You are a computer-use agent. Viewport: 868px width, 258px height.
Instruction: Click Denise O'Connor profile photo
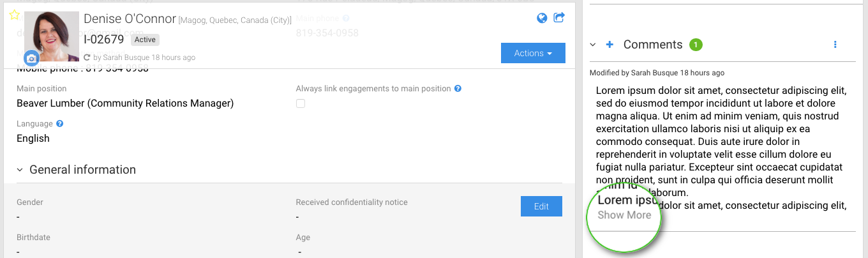tap(51, 36)
